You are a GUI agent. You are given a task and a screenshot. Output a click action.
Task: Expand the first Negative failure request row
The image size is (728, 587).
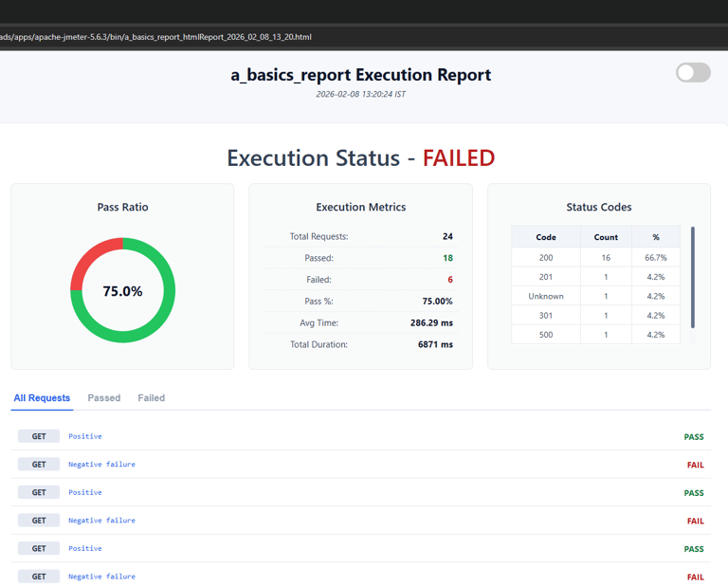(x=361, y=465)
